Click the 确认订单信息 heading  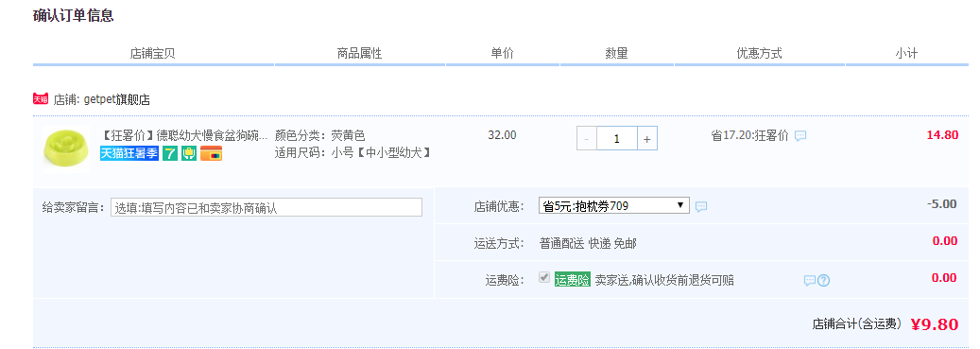73,16
